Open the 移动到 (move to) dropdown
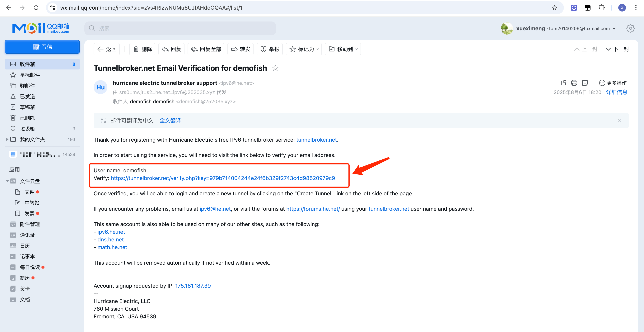This screenshot has width=644, height=332. 343,49
